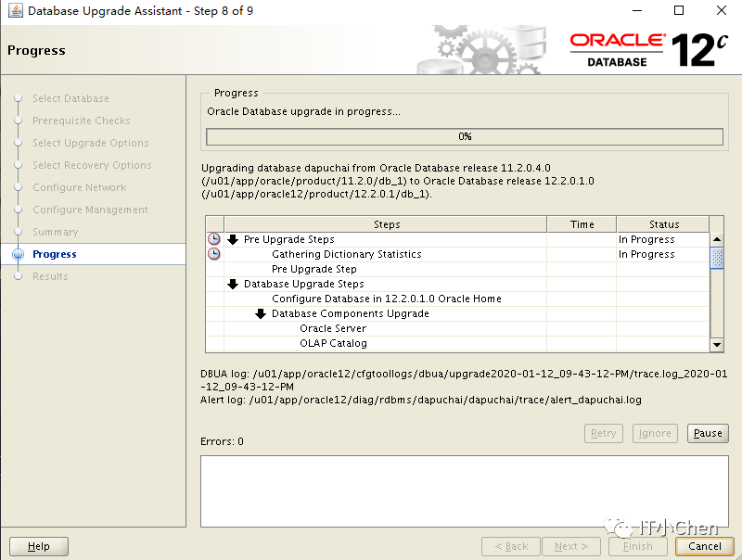The image size is (742, 560).
Task: Cancel the upgrade wizard
Action: pyautogui.click(x=705, y=546)
